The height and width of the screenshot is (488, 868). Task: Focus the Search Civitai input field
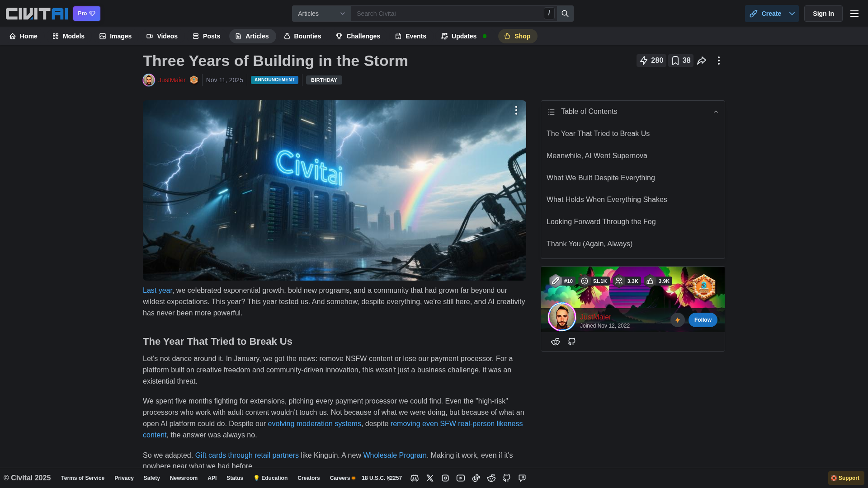pos(448,14)
